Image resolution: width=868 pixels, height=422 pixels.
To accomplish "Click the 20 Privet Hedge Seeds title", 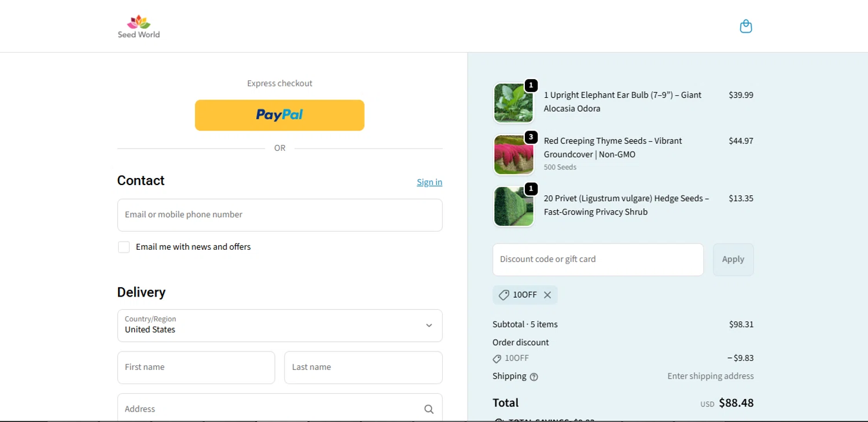I will (x=626, y=205).
